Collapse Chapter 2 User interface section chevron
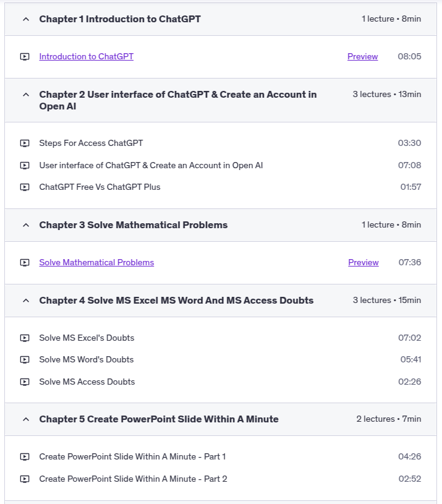Viewport: 442px width, 504px height. coord(25,95)
